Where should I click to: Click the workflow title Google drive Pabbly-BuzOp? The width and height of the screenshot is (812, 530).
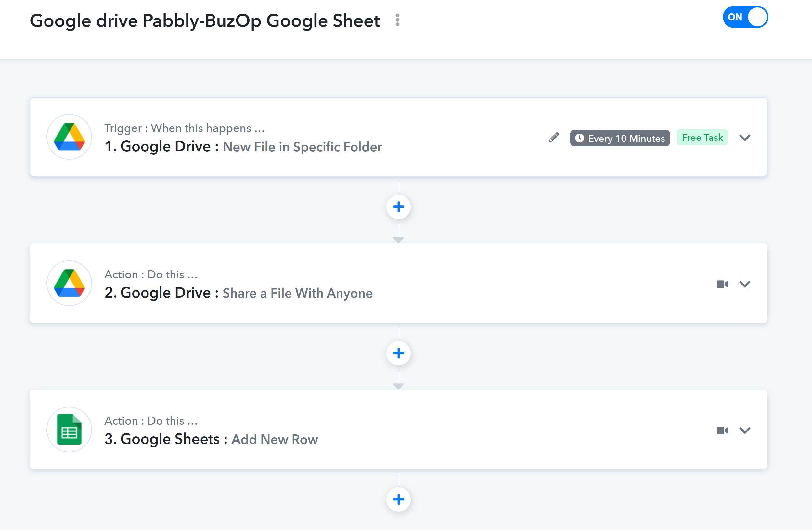point(205,21)
